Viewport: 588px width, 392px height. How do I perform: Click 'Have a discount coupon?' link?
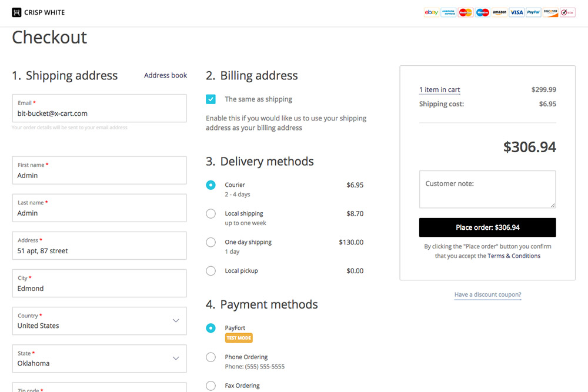(x=487, y=294)
